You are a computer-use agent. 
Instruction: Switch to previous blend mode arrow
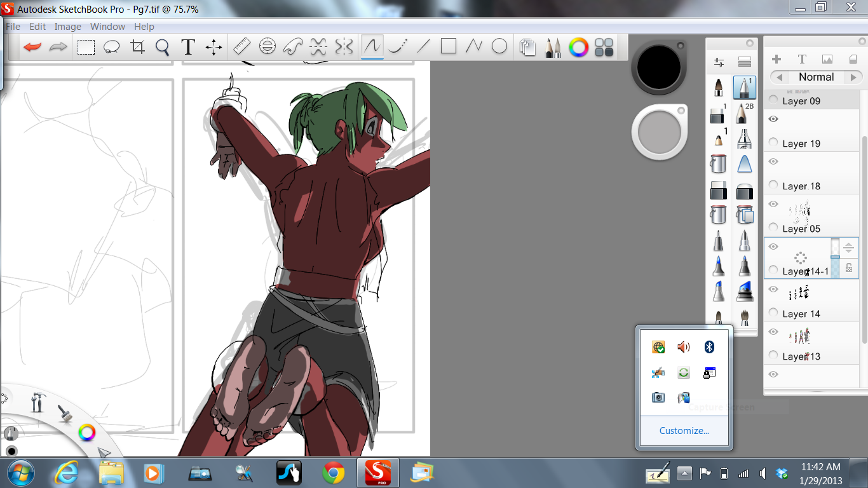(778, 77)
